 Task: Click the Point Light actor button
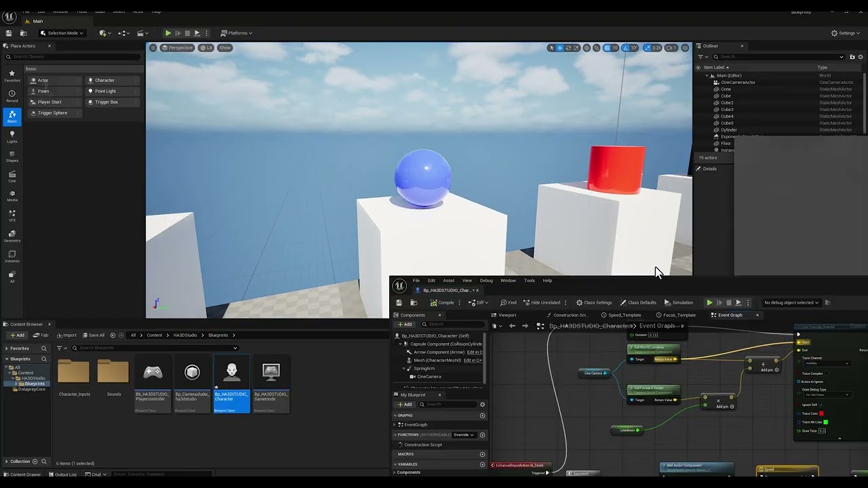click(112, 91)
